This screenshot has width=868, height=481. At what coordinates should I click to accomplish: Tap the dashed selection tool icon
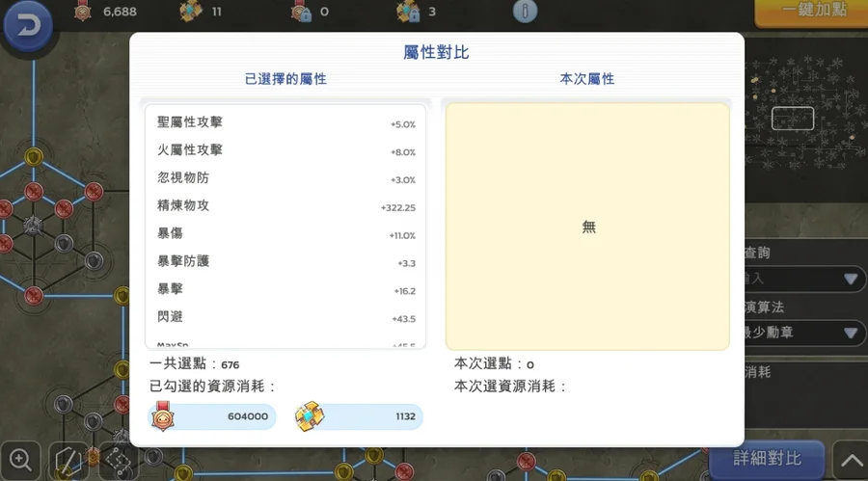click(119, 461)
